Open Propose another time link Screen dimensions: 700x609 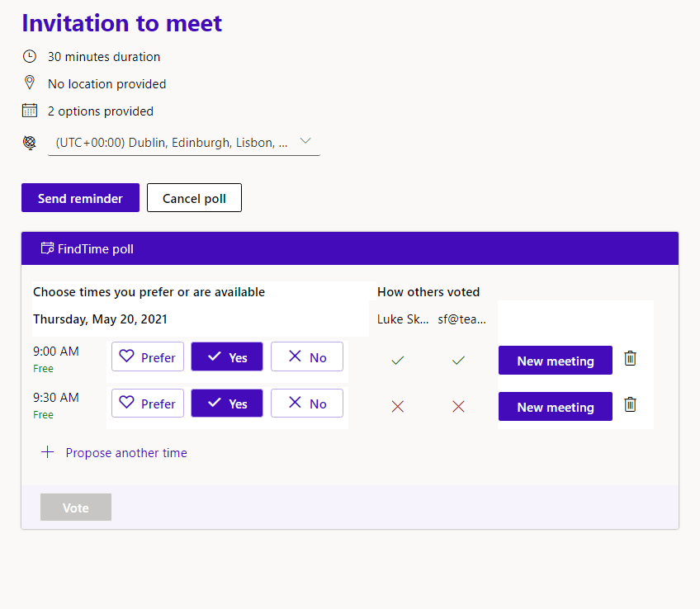[126, 452]
